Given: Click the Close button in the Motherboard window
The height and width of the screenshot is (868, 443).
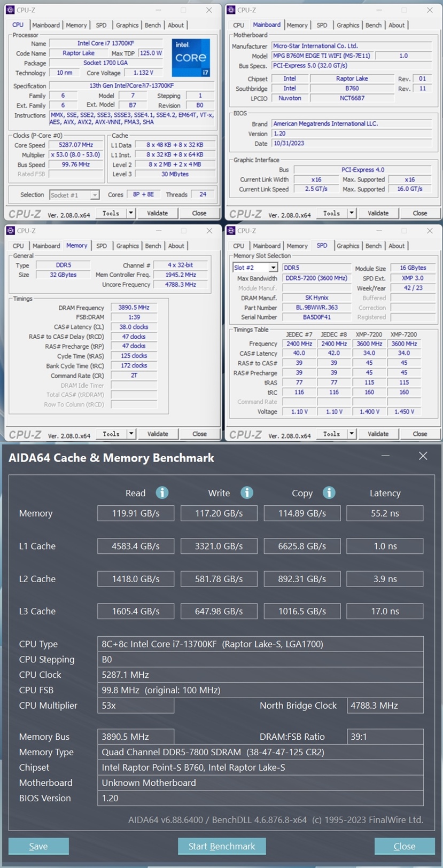Looking at the screenshot, I should (420, 213).
